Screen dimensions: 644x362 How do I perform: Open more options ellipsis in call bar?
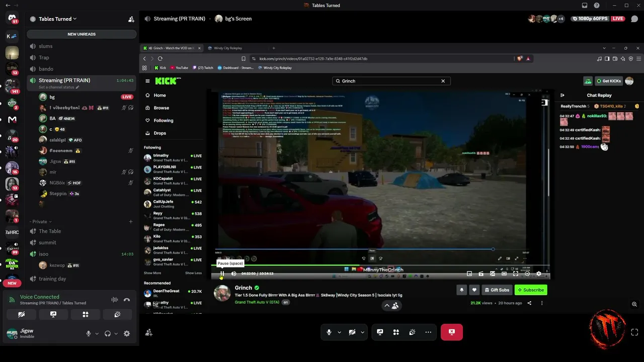(x=428, y=332)
